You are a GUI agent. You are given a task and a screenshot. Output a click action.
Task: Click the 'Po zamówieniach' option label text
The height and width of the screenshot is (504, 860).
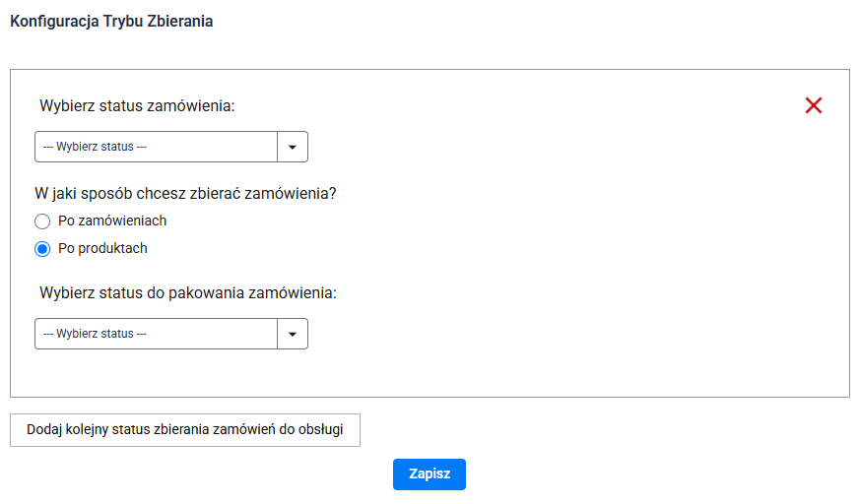112,221
